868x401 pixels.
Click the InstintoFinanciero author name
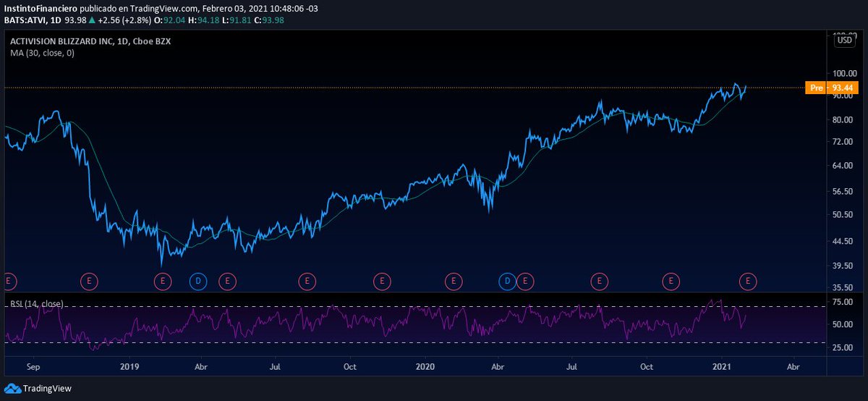[41, 8]
